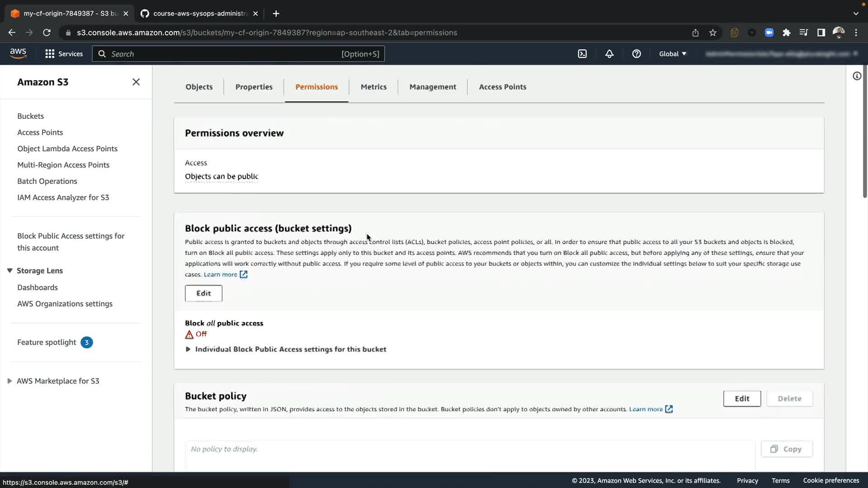This screenshot has height=488, width=868.
Task: Bookmark this page with star icon
Action: (713, 33)
